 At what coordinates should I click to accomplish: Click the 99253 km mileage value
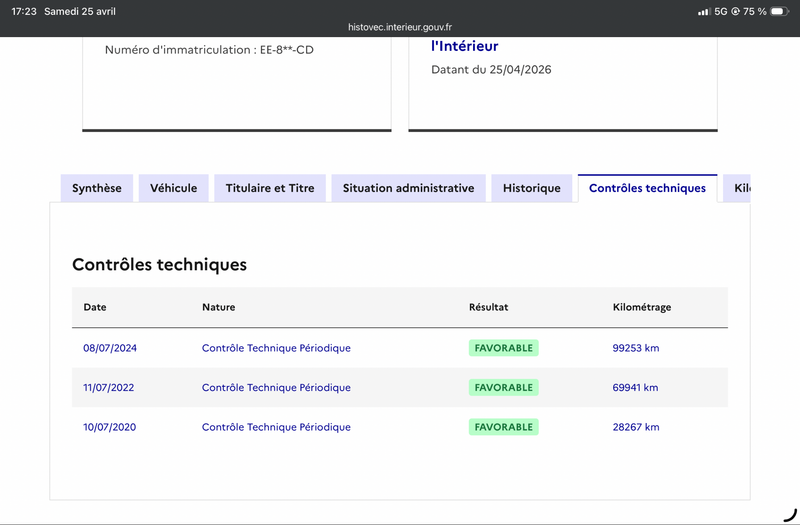636,348
